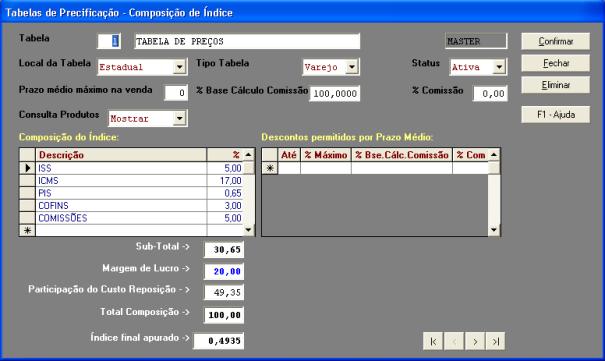
Task: Open the Local da Tabela dropdown
Action: [179, 67]
